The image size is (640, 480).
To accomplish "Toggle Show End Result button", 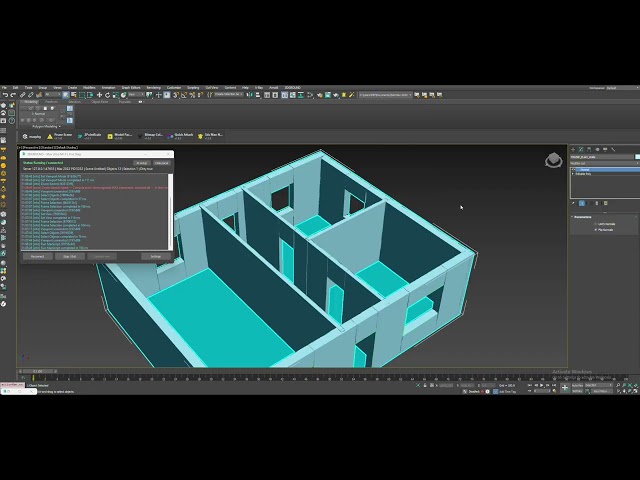I will (x=582, y=203).
